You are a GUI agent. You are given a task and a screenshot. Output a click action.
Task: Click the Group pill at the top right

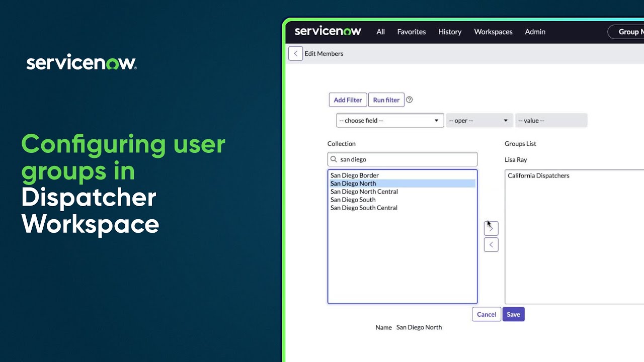(x=630, y=31)
